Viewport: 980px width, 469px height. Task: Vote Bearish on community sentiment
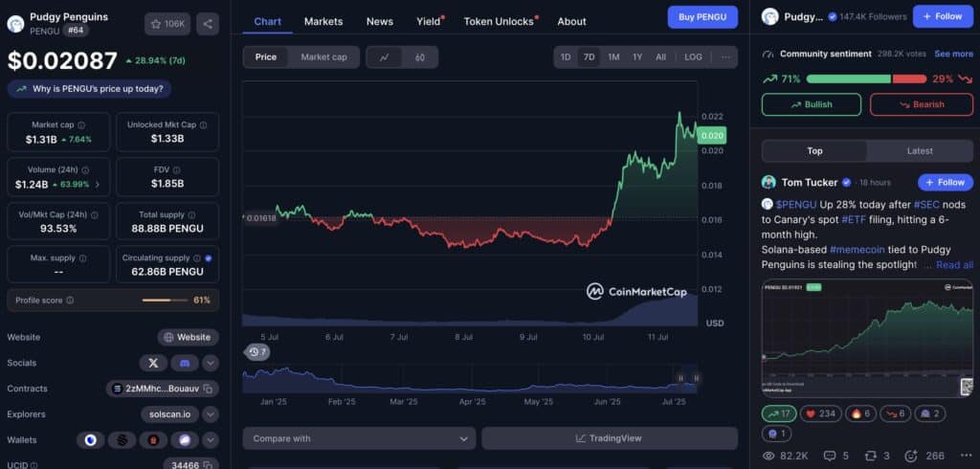coord(922,104)
